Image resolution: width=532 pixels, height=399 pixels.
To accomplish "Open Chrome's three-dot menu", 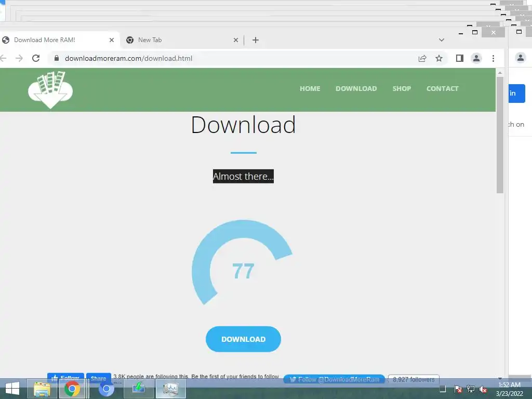I will tap(494, 58).
